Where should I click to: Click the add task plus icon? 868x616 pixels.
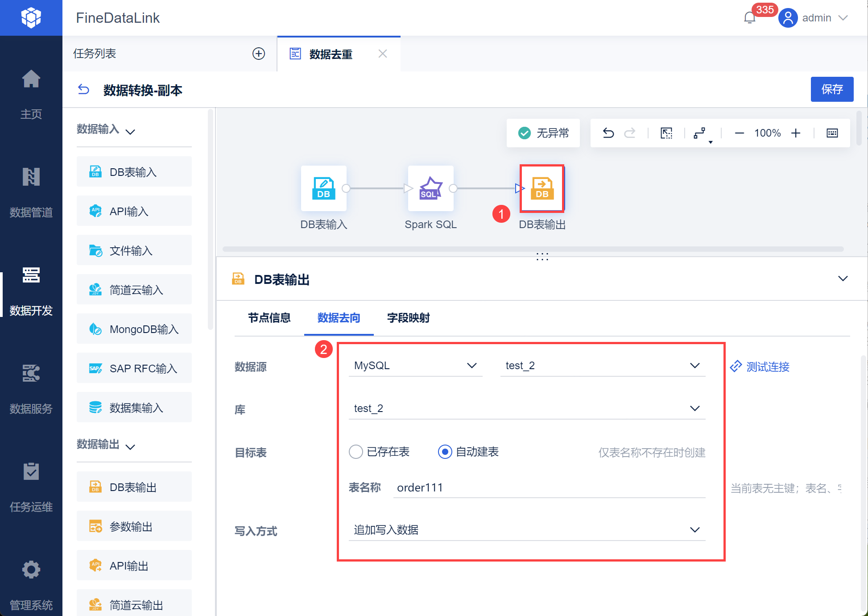coord(259,54)
